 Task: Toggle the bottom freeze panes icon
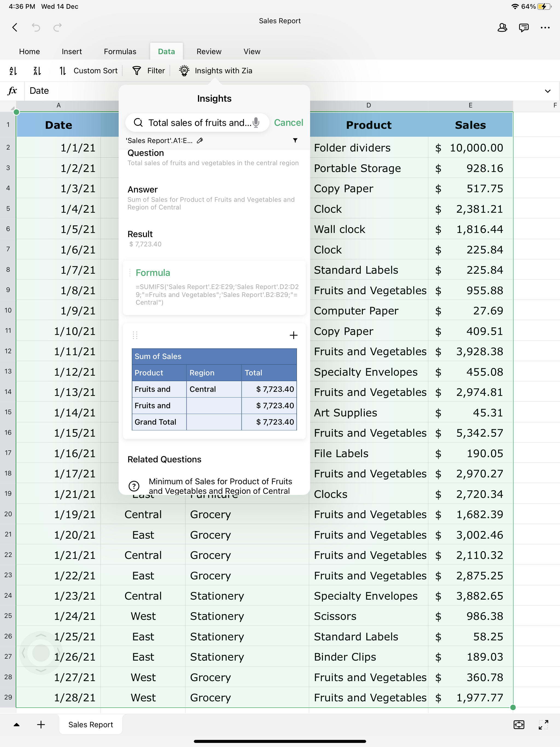tap(519, 724)
